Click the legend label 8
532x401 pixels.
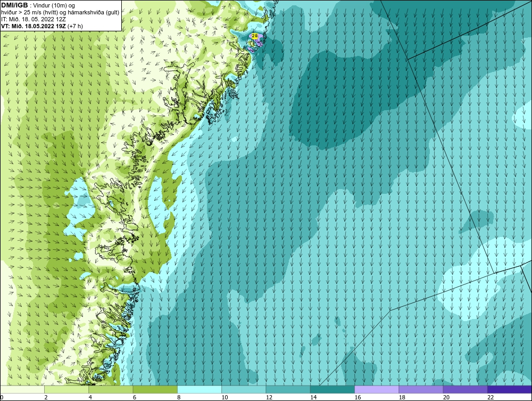(179, 397)
